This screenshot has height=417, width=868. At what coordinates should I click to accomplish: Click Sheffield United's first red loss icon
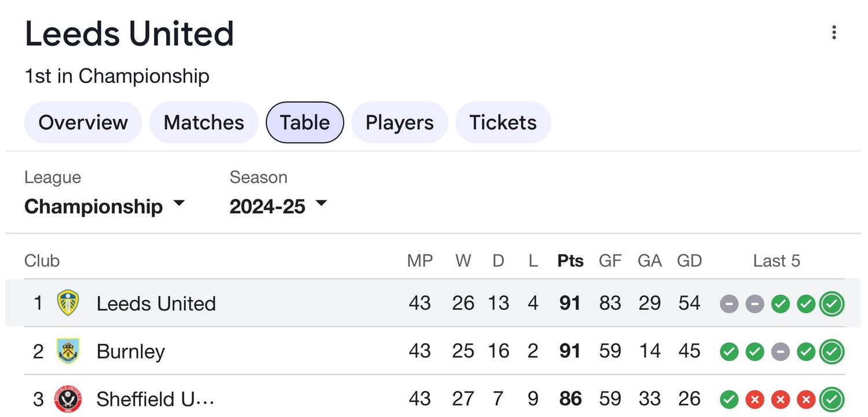(x=755, y=400)
